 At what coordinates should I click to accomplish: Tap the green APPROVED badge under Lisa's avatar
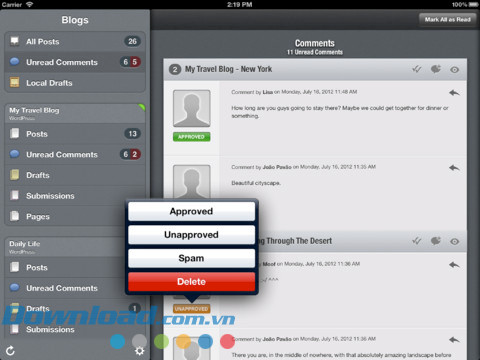(192, 137)
